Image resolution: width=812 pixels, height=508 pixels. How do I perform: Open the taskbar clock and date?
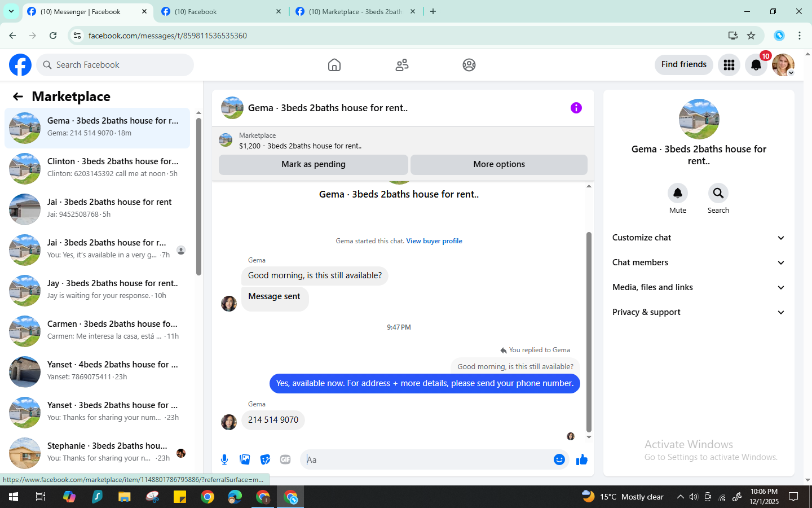coord(764,497)
